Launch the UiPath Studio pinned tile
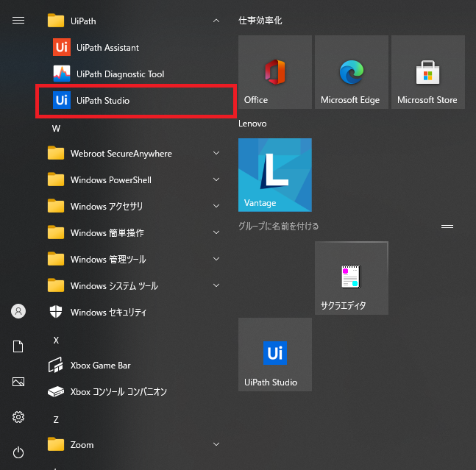The height and width of the screenshot is (470, 476). (275, 355)
